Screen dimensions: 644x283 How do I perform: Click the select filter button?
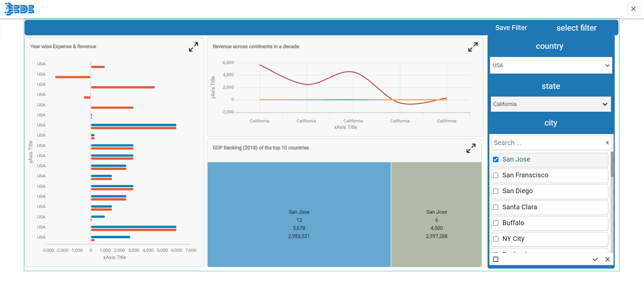[576, 28]
